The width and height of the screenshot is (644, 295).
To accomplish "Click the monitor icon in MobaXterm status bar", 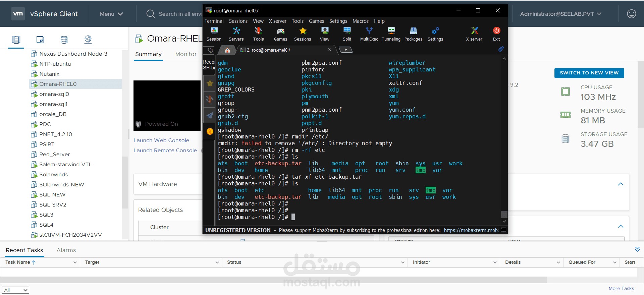I will (x=503, y=230).
